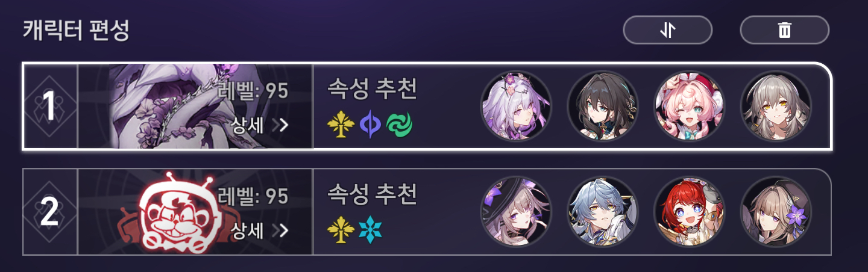Viewport: 868px width, 272px height.
Task: Click the purple Quantum element icon in team 1
Action: pyautogui.click(x=369, y=124)
